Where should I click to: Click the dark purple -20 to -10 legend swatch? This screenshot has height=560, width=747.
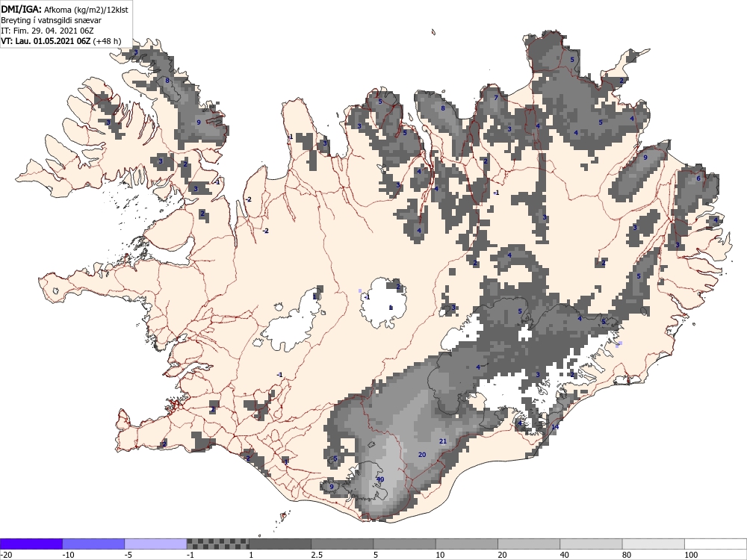pos(31,544)
